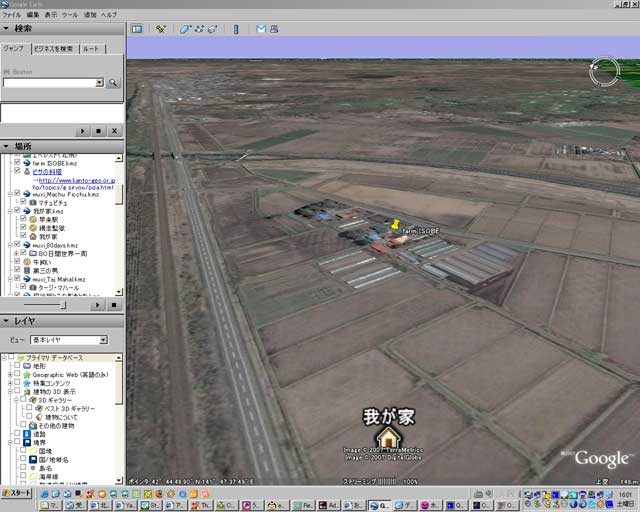Click the search text input field
This screenshot has width=640, height=512.
pos(49,82)
